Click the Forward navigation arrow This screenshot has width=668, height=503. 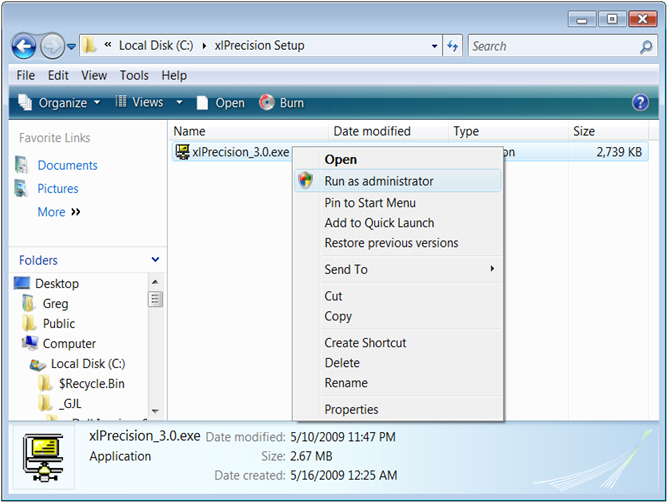(x=52, y=46)
